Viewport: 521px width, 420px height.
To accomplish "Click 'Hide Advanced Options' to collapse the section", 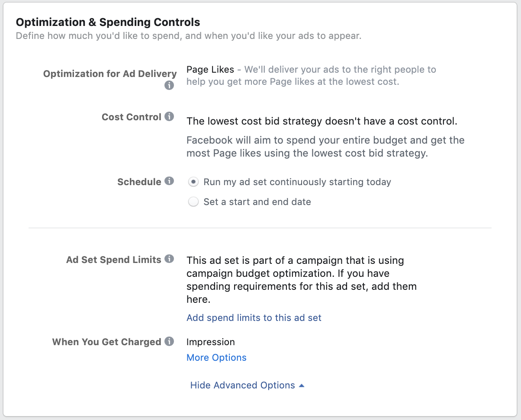I will (242, 385).
